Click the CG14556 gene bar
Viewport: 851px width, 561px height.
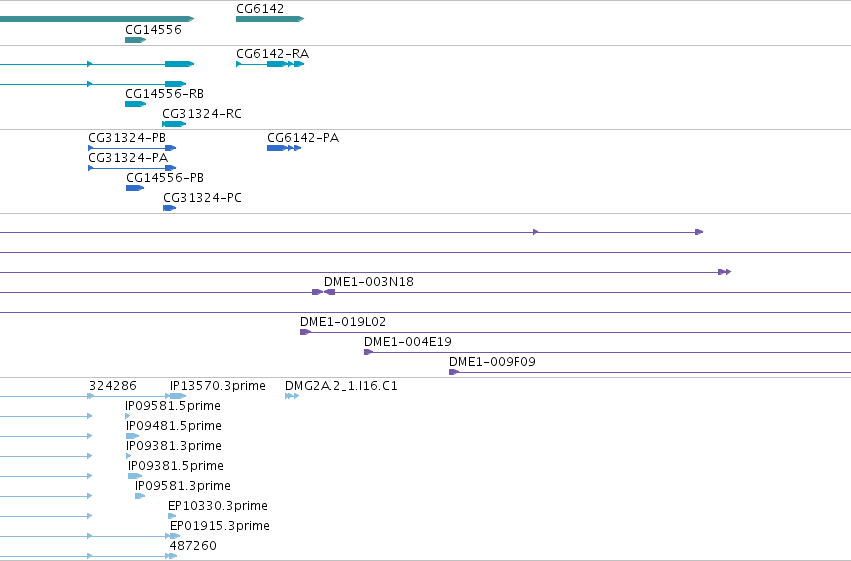tap(135, 40)
